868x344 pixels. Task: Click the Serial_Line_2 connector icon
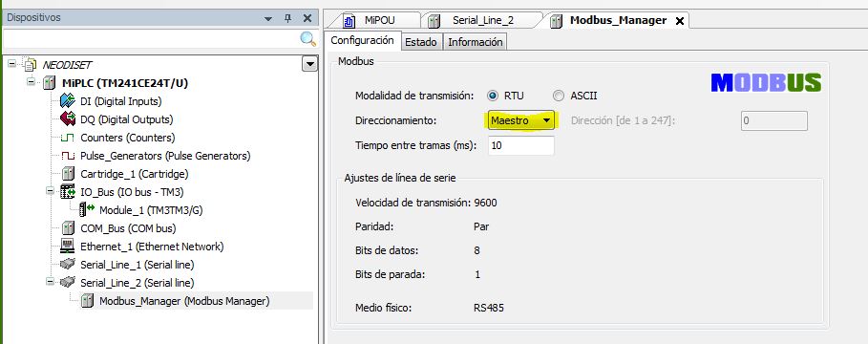(x=68, y=283)
